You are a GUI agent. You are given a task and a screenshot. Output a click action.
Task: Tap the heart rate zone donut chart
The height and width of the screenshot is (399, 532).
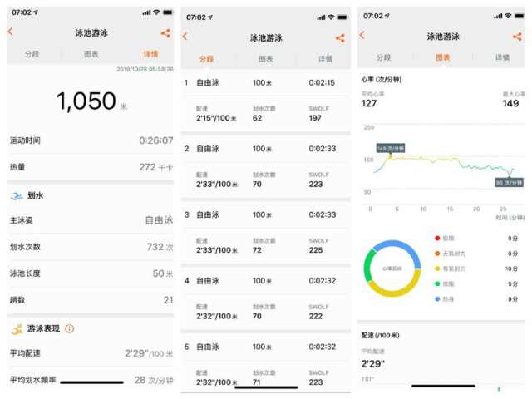392,268
